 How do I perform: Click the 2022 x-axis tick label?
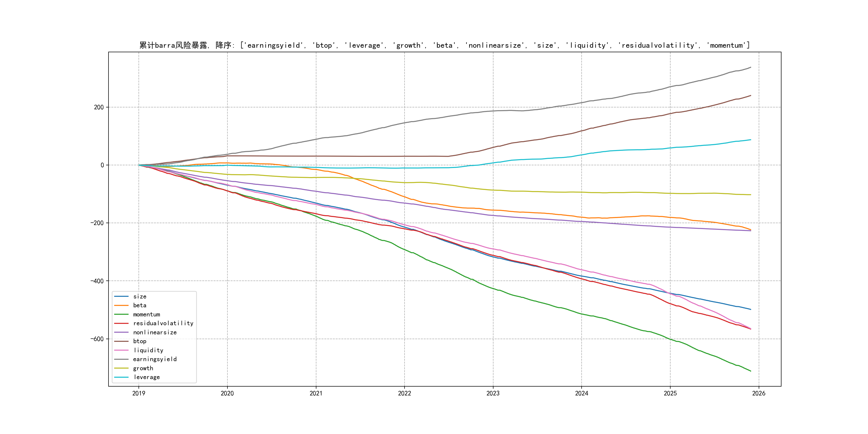coord(404,393)
